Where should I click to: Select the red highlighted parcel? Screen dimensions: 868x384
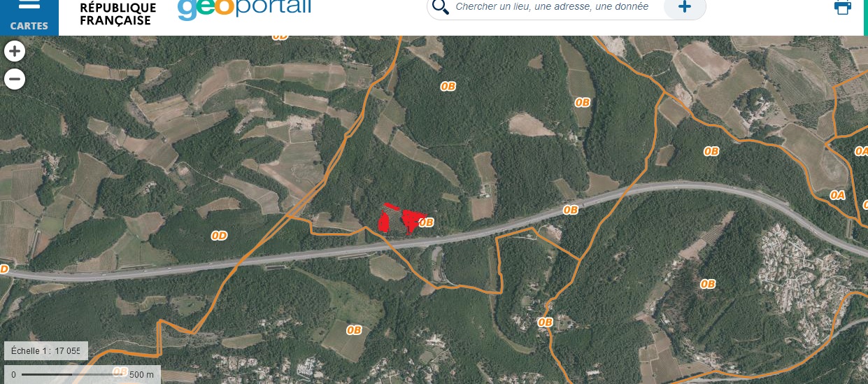pyautogui.click(x=401, y=218)
